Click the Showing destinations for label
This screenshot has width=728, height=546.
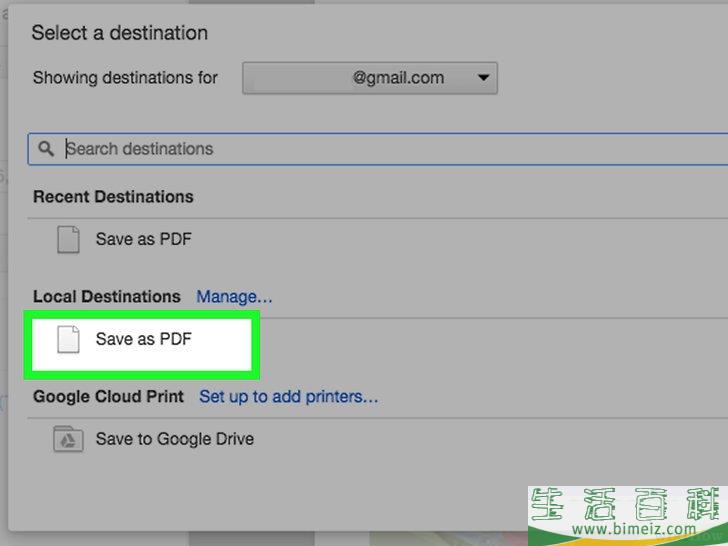pyautogui.click(x=125, y=78)
